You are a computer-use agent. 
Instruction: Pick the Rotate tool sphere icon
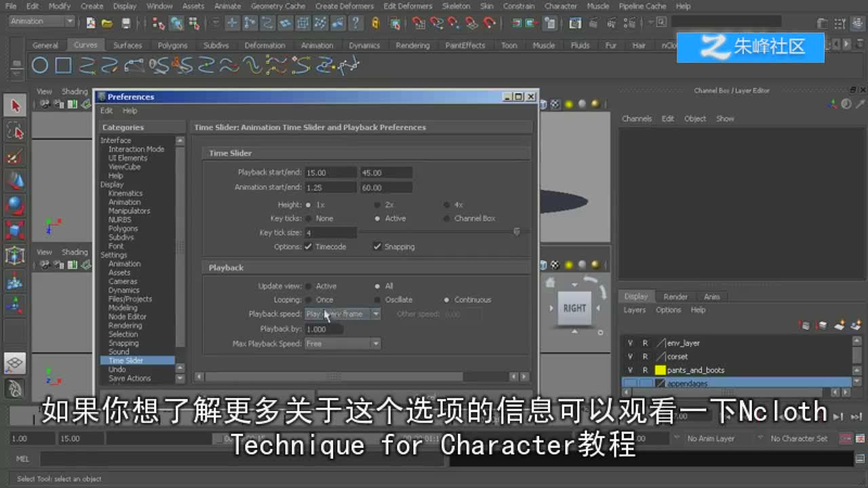point(15,206)
